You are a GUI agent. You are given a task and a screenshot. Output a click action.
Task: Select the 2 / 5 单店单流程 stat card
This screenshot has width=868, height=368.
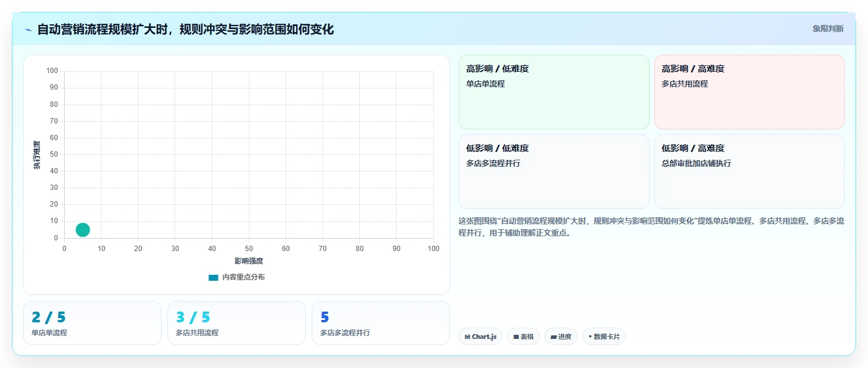[x=92, y=323]
